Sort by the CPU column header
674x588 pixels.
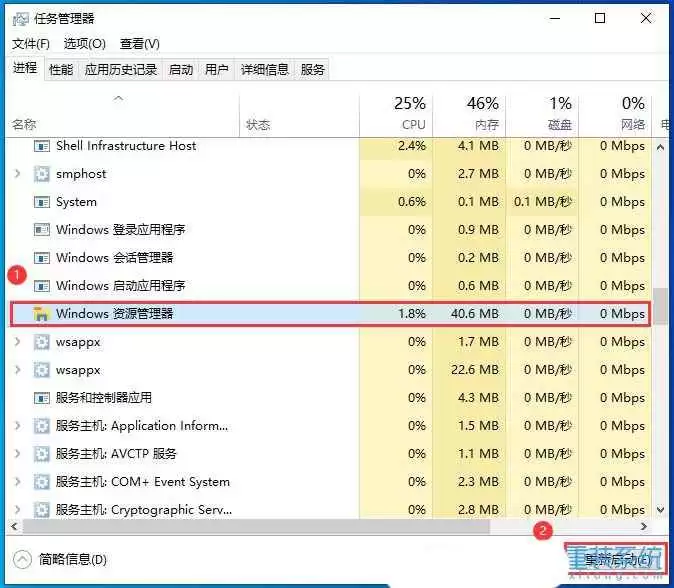[x=396, y=113]
